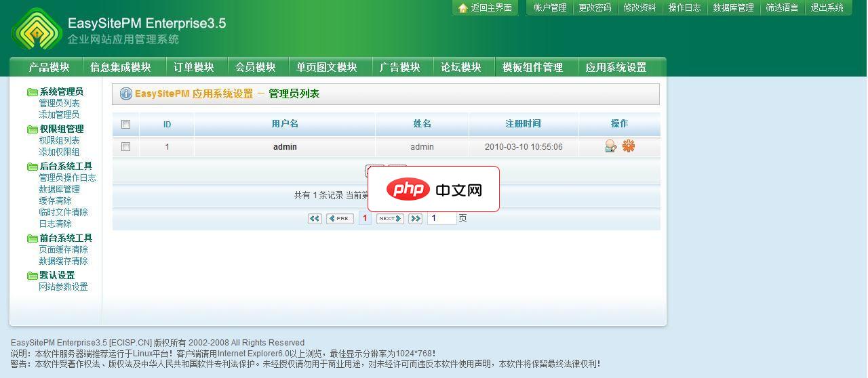Screen dimensions: 868x378
Task: Click the registration time 2010-03-10 10:55:06
Action: point(524,147)
